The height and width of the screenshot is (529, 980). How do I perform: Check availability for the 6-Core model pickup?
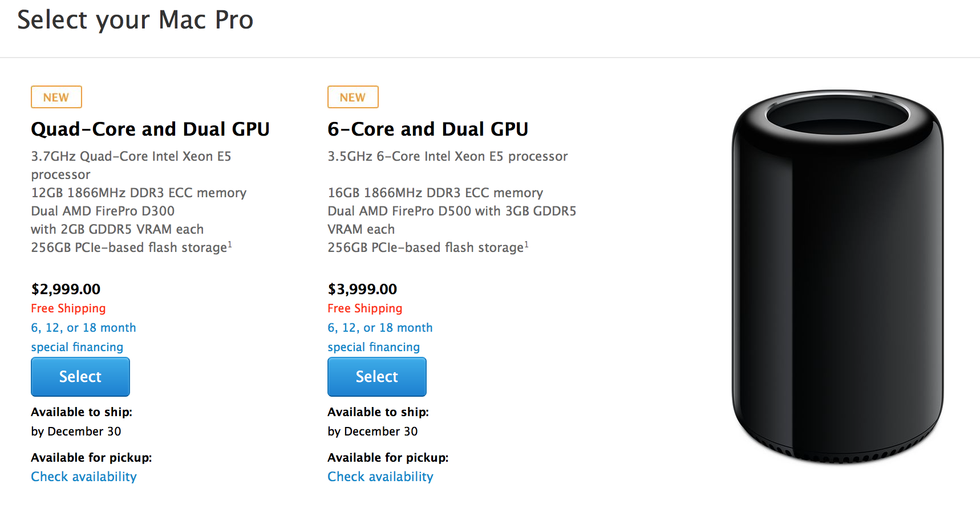(380, 477)
